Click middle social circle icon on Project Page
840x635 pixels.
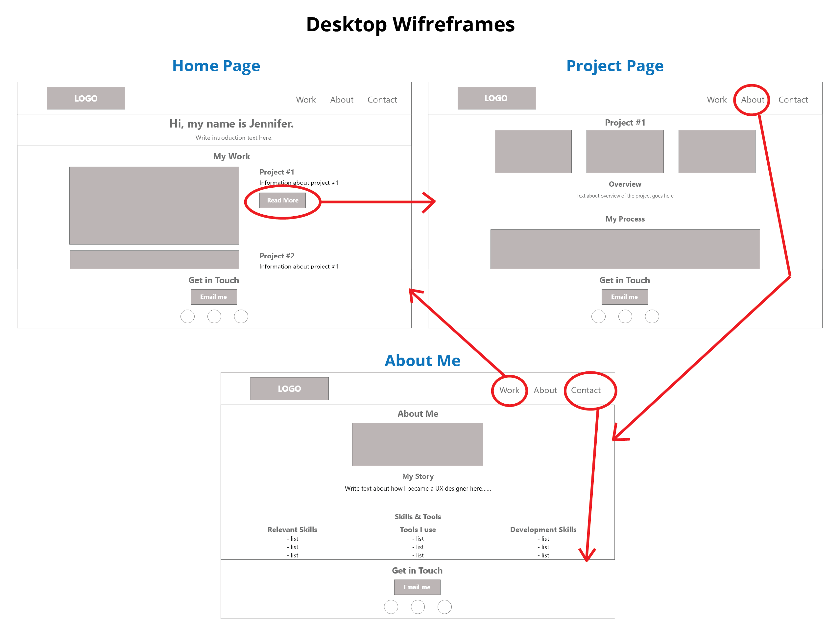coord(625,317)
